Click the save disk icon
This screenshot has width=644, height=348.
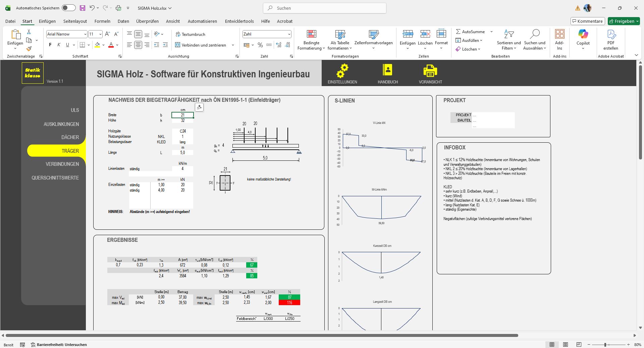(83, 8)
